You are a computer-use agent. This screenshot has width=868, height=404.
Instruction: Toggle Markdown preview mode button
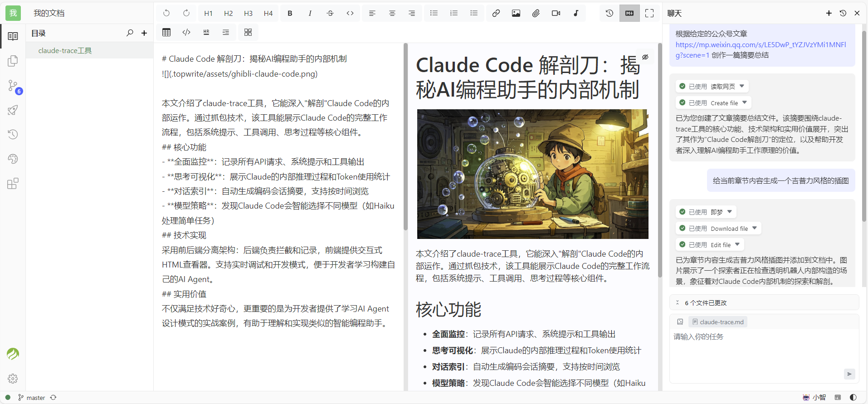(629, 13)
